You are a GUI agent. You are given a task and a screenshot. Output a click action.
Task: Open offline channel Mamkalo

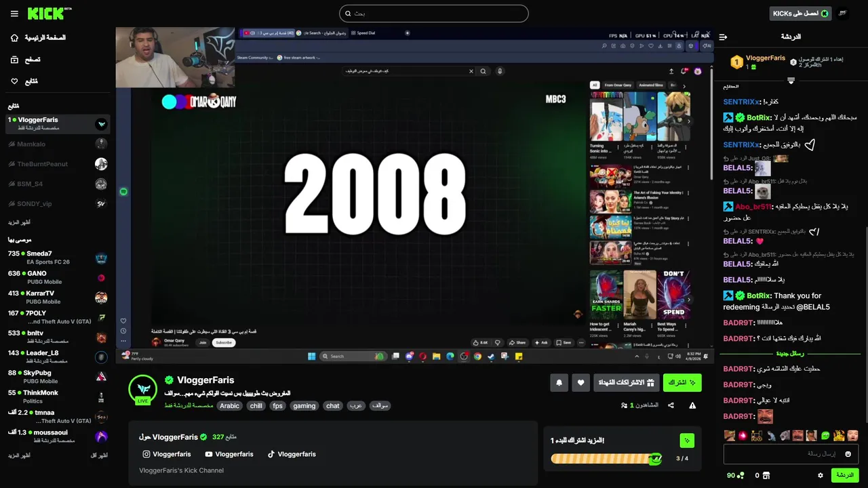[x=57, y=144]
